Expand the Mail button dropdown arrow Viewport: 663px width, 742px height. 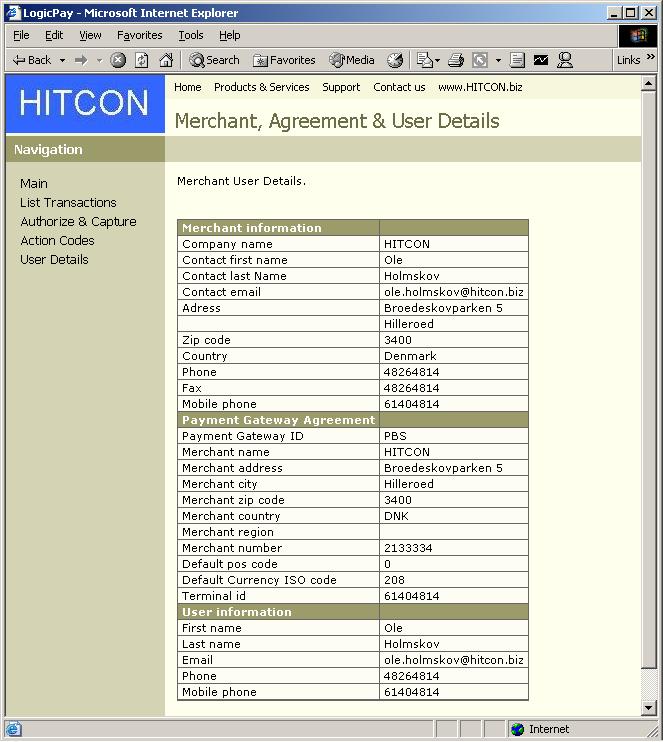point(437,60)
